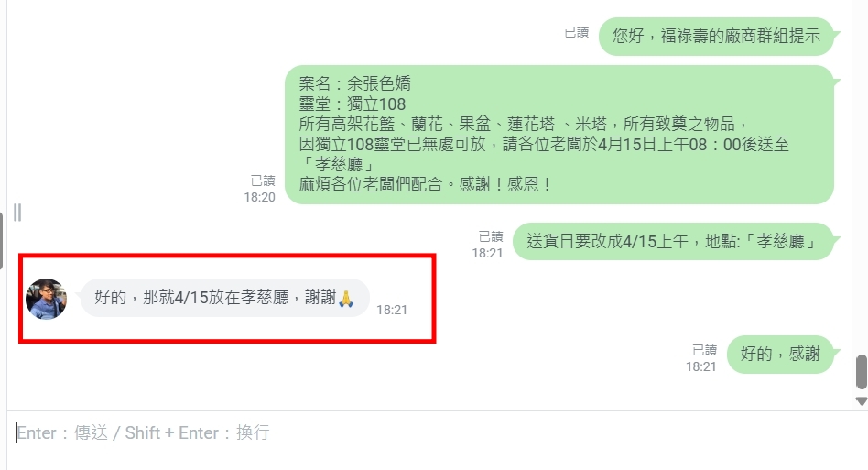This screenshot has width=868, height=470.
Task: Click the sender's profile avatar photo
Action: tap(46, 299)
